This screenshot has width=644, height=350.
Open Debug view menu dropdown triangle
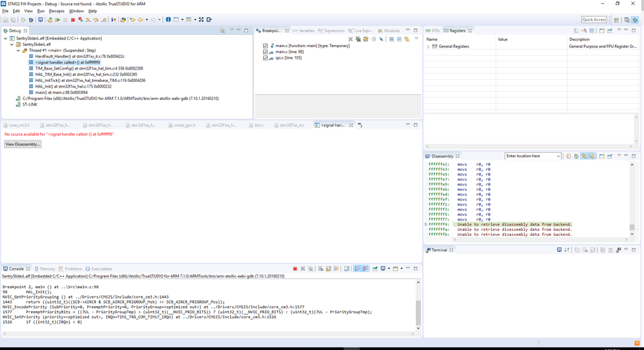[231, 30]
